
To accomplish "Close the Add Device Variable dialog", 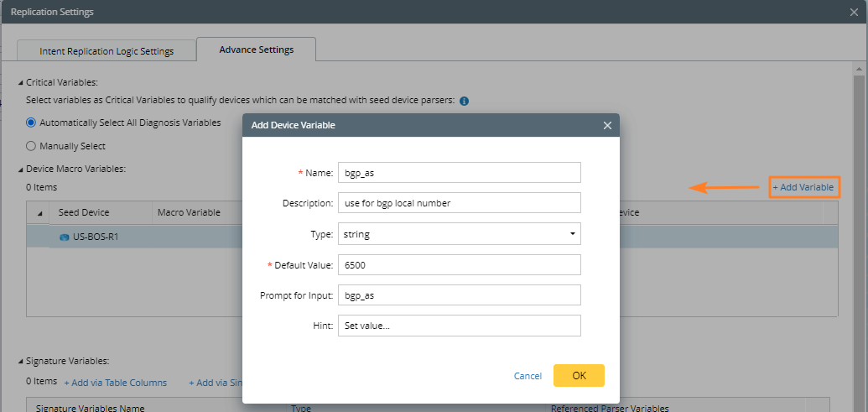I will (607, 125).
